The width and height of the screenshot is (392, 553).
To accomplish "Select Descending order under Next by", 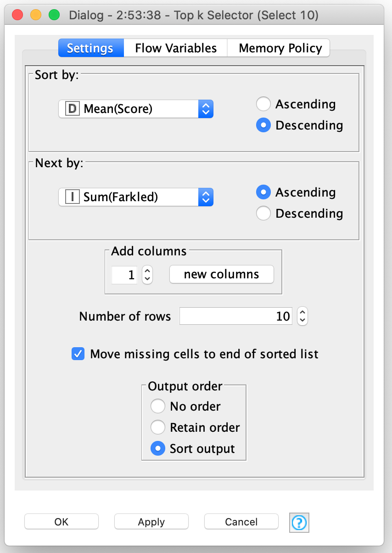I will tap(263, 213).
